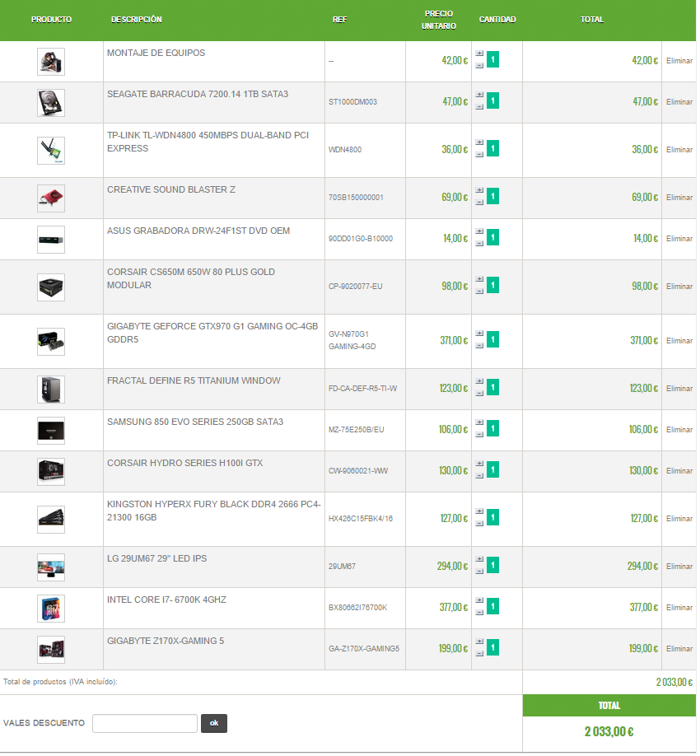The width and height of the screenshot is (700, 756).
Task: Click Eliminar for LG 29UM67 row
Action: [679, 566]
